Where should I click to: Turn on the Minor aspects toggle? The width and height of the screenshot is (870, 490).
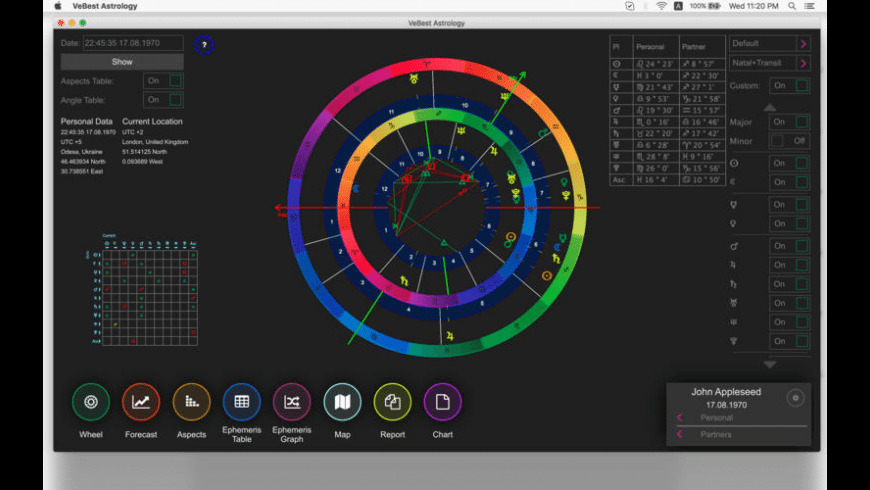point(789,141)
